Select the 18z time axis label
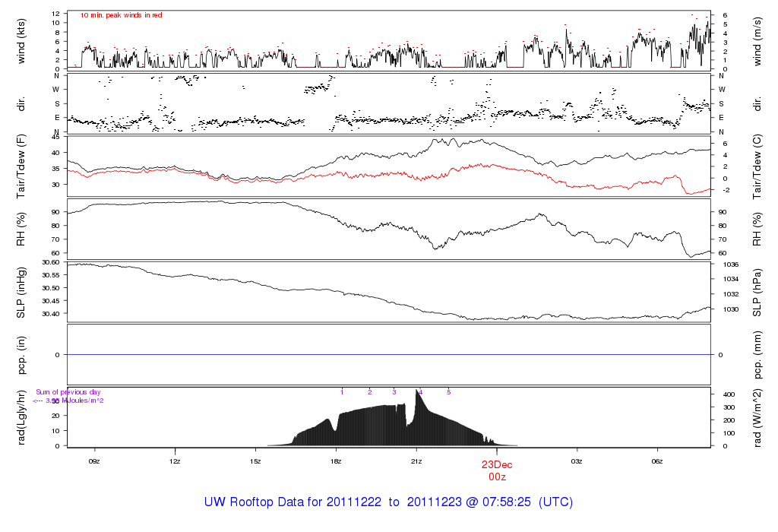The height and width of the screenshot is (532, 778). pyautogui.click(x=336, y=461)
